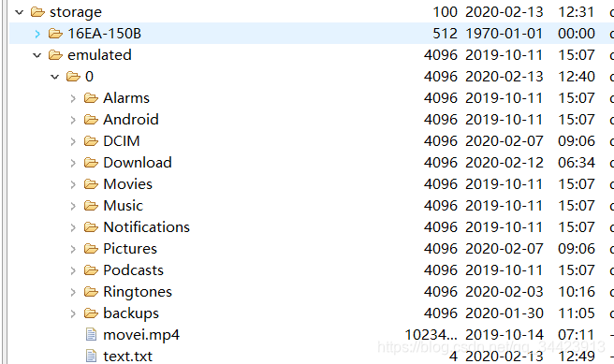614x364 pixels.
Task: Select the 16EA-150B entry name
Action: tap(104, 34)
